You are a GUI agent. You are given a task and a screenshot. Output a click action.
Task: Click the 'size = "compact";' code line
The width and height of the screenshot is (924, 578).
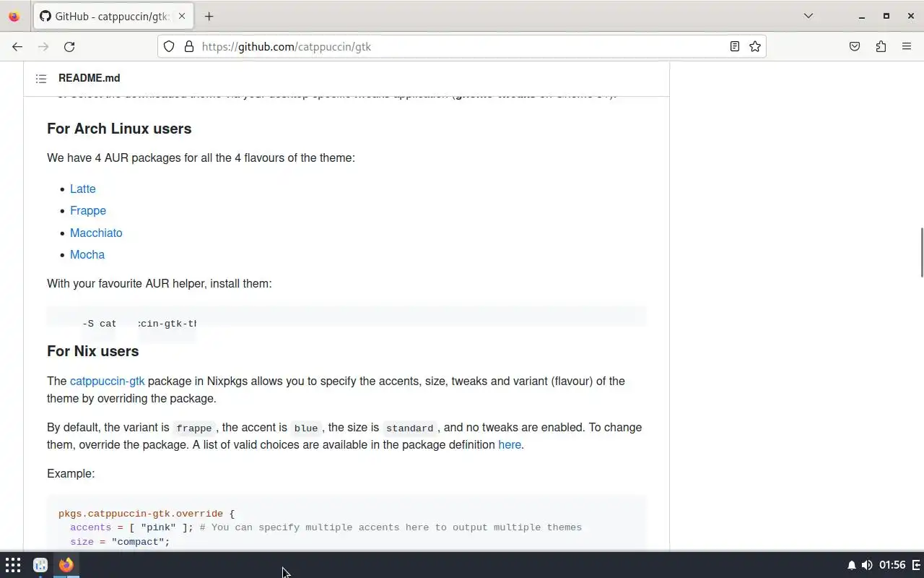pos(120,542)
